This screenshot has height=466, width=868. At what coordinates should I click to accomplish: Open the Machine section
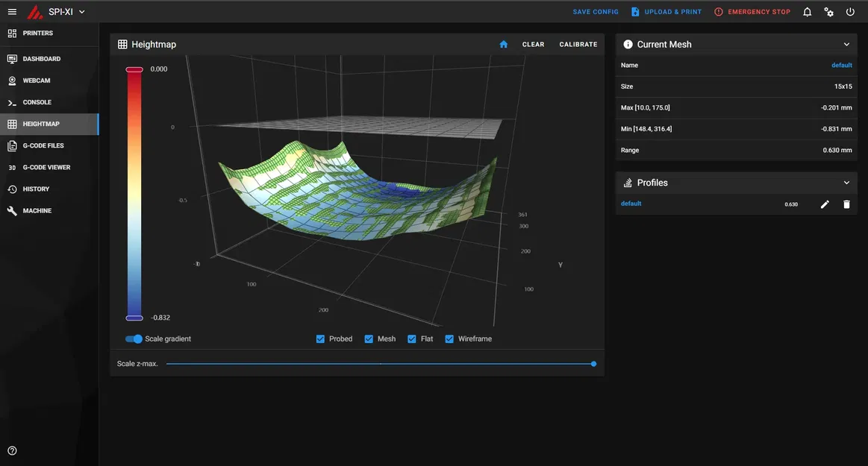pos(41,210)
